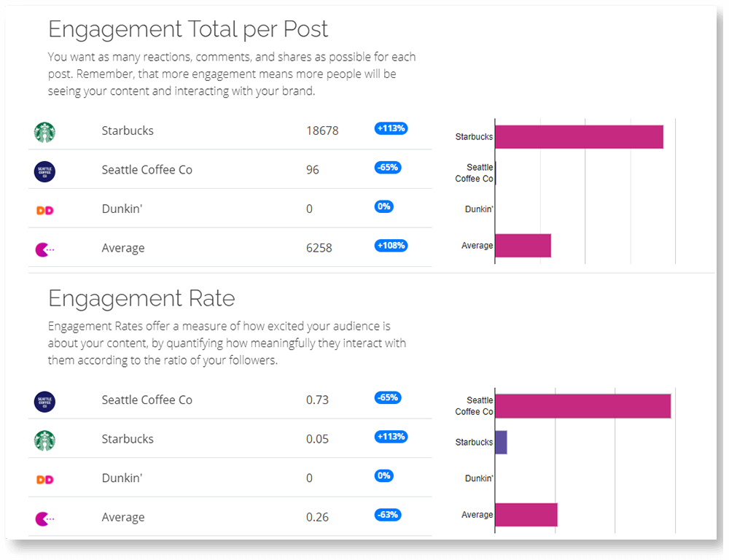The height and width of the screenshot is (560, 729).
Task: Click Seattle Coffee Co logo in Engagement Rate
Action: [44, 402]
